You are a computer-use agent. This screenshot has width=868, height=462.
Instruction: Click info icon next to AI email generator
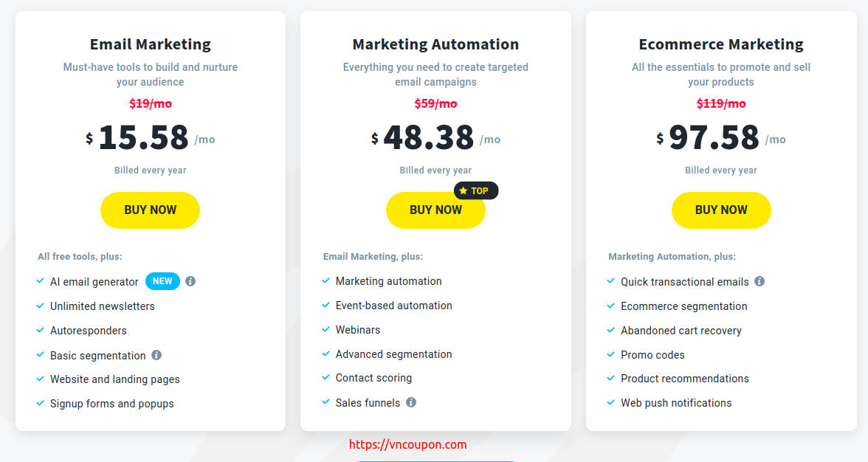(x=190, y=281)
